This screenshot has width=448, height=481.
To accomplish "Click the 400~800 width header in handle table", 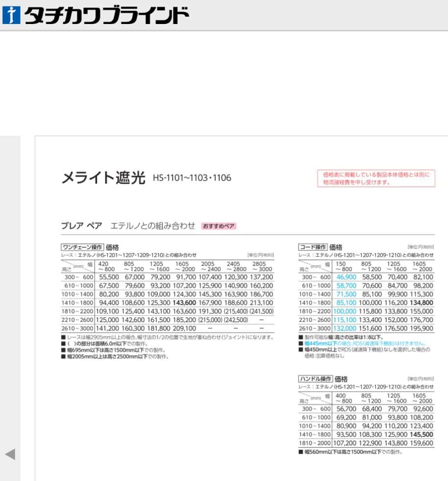I will click(344, 398).
